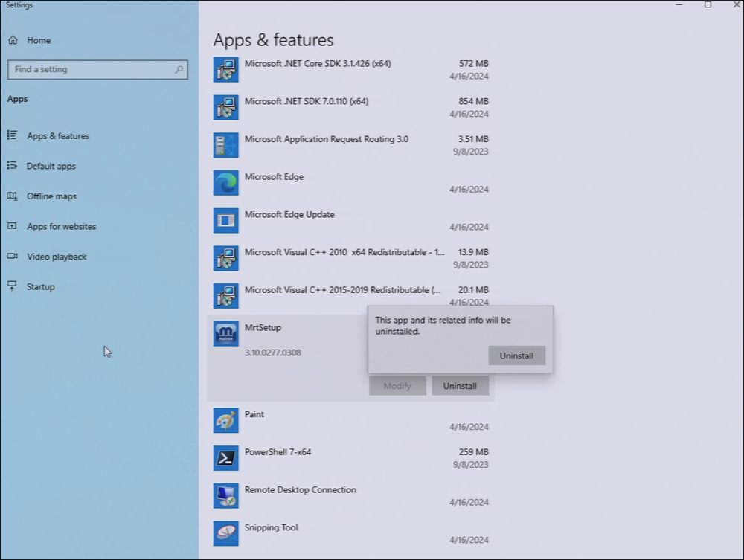744x560 pixels.
Task: Open Startup settings page
Action: 40,287
